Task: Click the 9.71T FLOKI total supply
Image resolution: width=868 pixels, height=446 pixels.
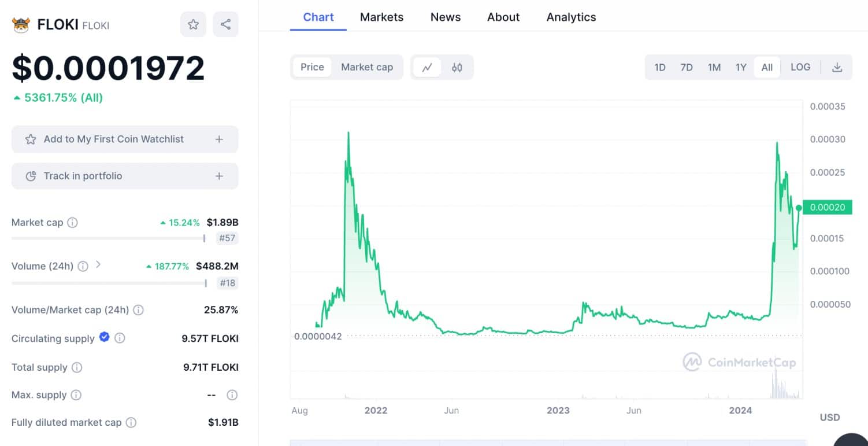Action: pyautogui.click(x=211, y=367)
